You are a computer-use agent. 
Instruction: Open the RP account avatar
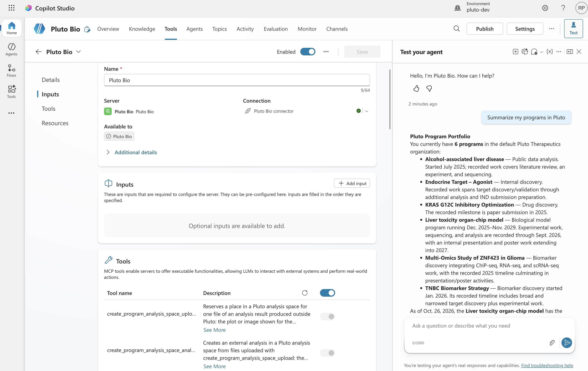tap(581, 8)
